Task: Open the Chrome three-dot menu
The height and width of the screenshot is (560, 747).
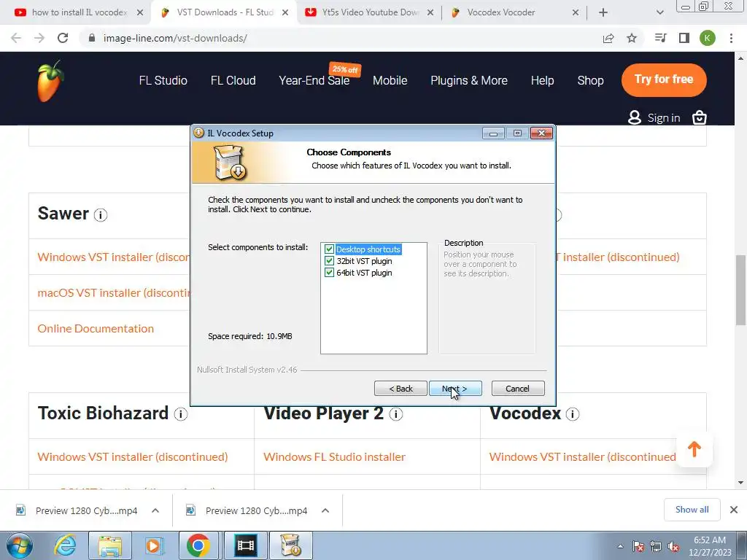Action: click(x=731, y=38)
